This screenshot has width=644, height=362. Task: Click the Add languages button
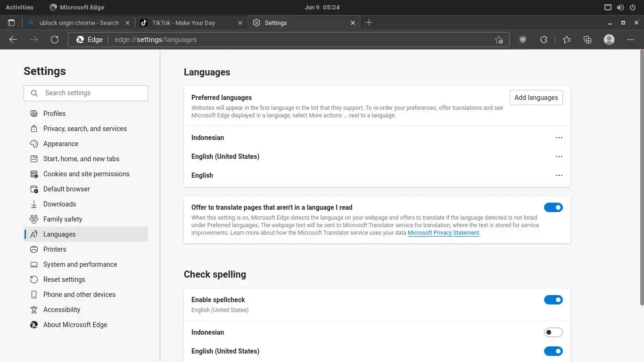(536, 98)
